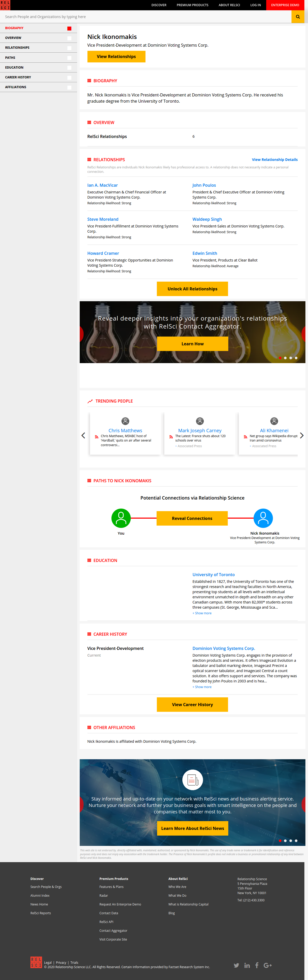This screenshot has width=308, height=980.
Task: Open Waldeep Singh's profile link
Action: (x=207, y=219)
